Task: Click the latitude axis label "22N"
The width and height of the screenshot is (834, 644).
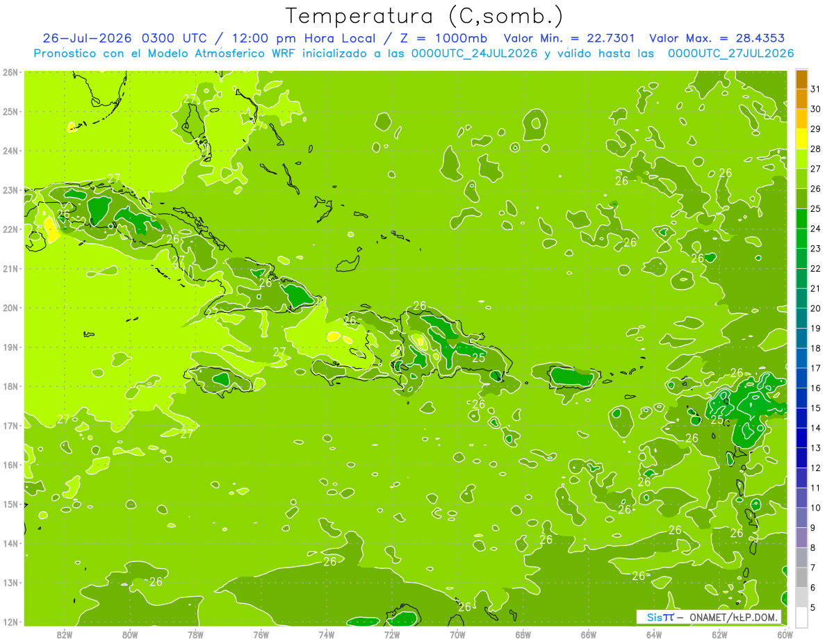Action: point(10,229)
